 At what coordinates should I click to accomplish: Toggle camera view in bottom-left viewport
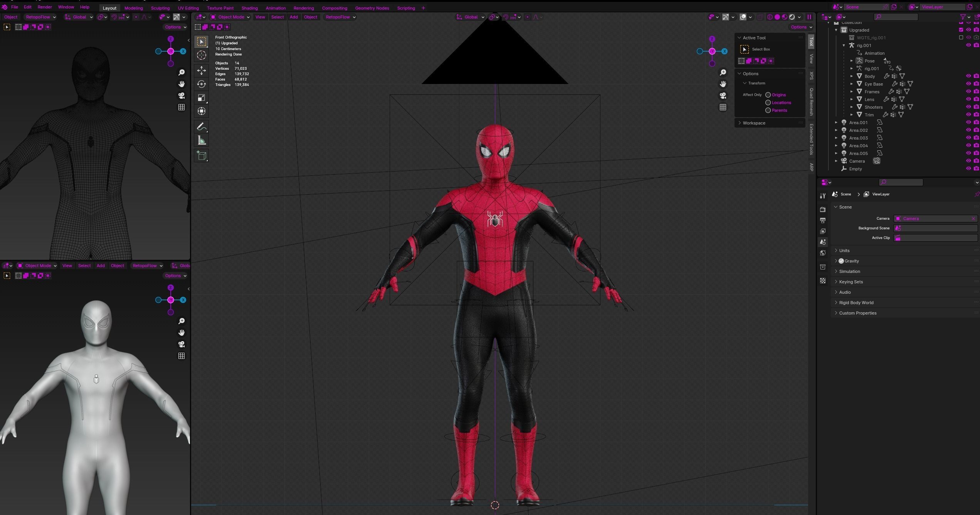coord(182,344)
